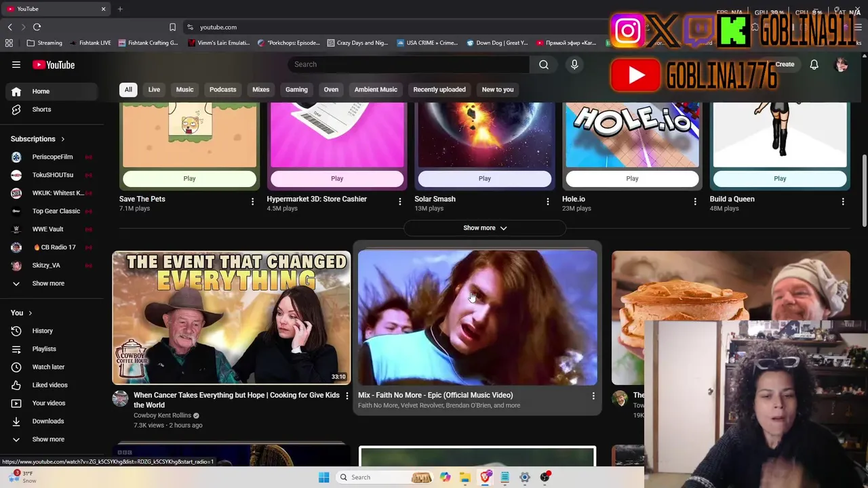This screenshot has width=868, height=488.
Task: Open options menu for Hypermarket 3D
Action: 399,201
